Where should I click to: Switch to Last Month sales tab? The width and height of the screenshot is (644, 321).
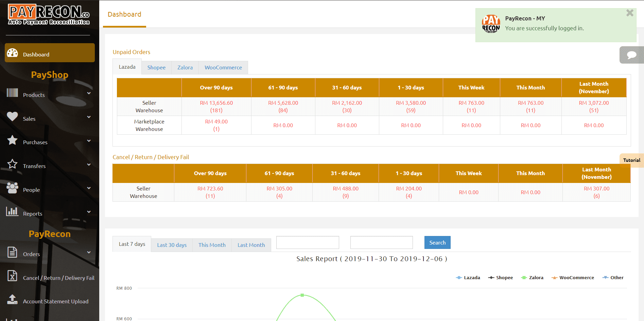[251, 245]
